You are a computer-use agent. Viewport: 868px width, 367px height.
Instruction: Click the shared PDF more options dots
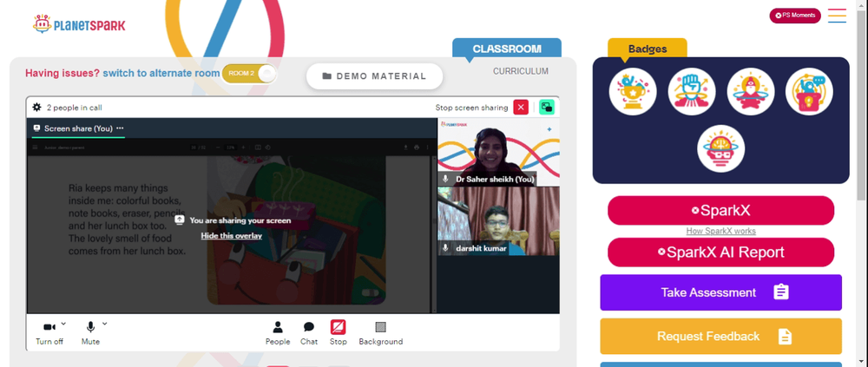426,147
